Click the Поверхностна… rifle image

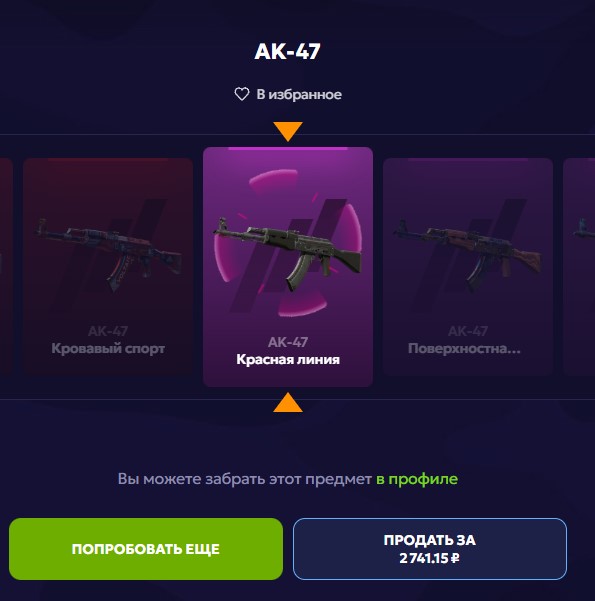click(x=468, y=253)
